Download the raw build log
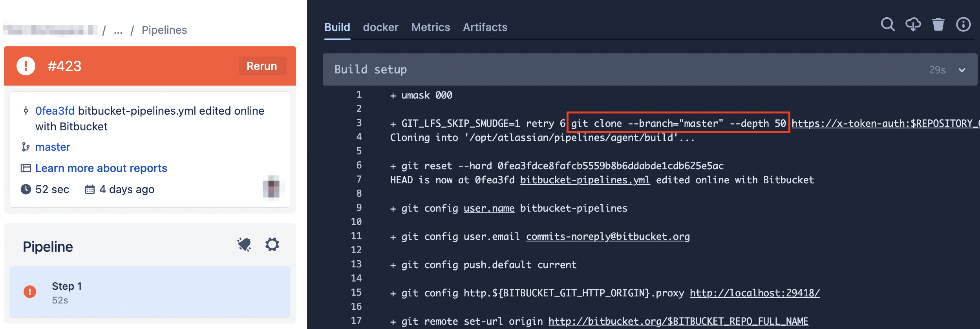This screenshot has height=329, width=980. tap(913, 25)
